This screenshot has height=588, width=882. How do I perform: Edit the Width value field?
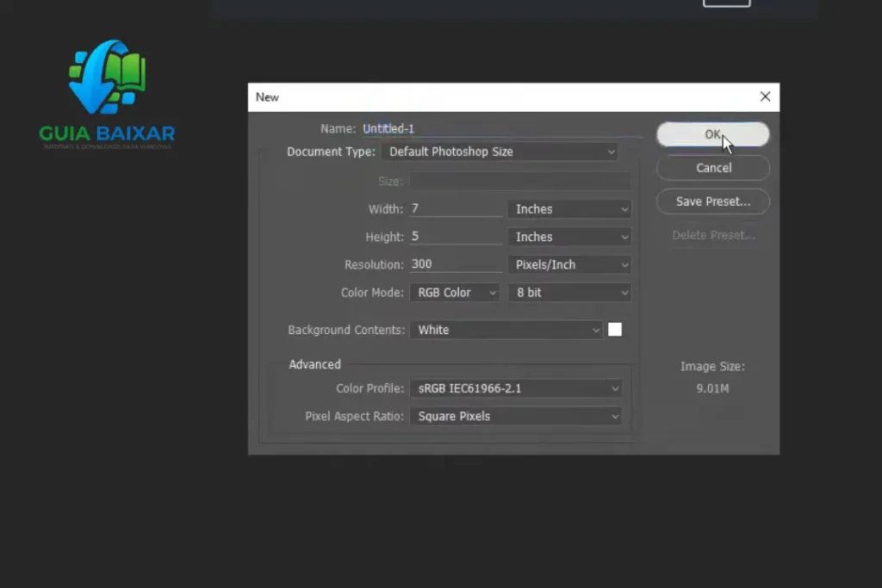click(x=456, y=208)
